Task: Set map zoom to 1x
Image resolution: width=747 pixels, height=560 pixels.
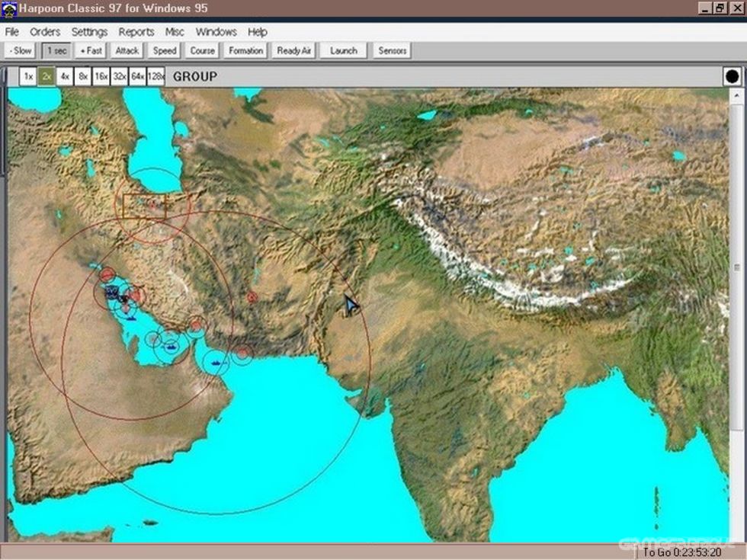Action: point(28,76)
